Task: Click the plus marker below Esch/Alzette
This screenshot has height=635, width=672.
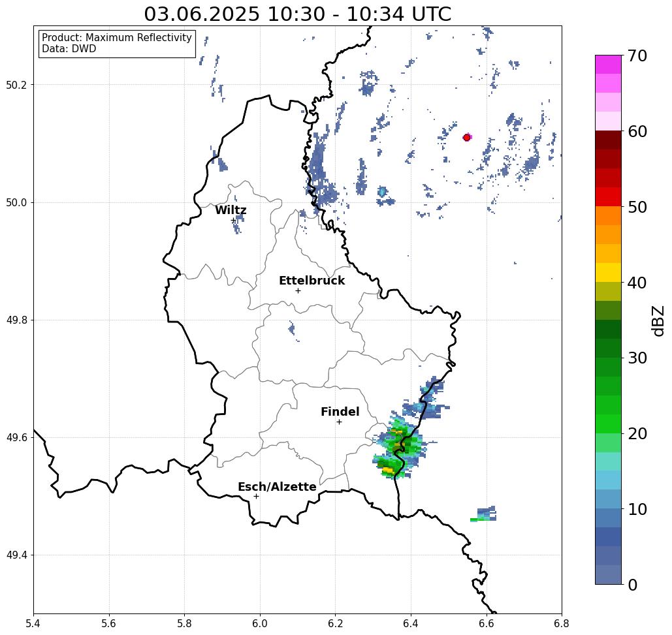Action: click(256, 496)
